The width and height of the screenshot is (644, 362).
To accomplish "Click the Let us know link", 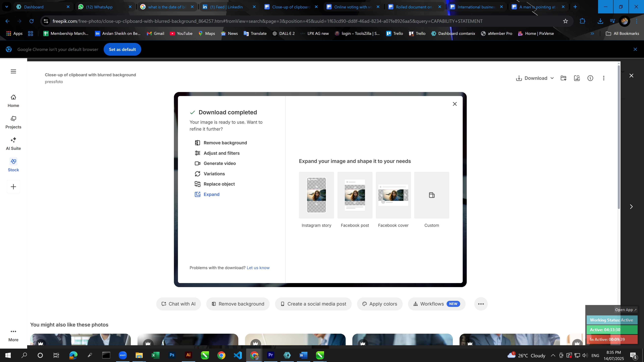I will (x=258, y=268).
